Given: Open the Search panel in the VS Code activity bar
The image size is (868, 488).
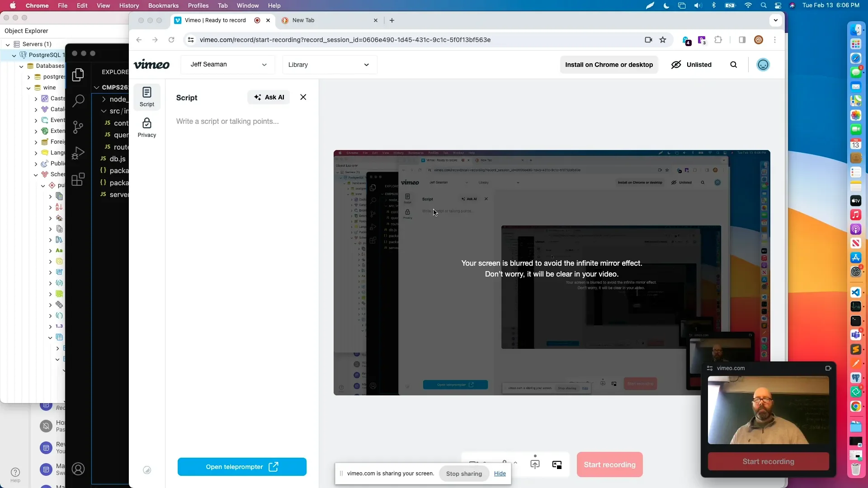Looking at the screenshot, I should tap(78, 101).
